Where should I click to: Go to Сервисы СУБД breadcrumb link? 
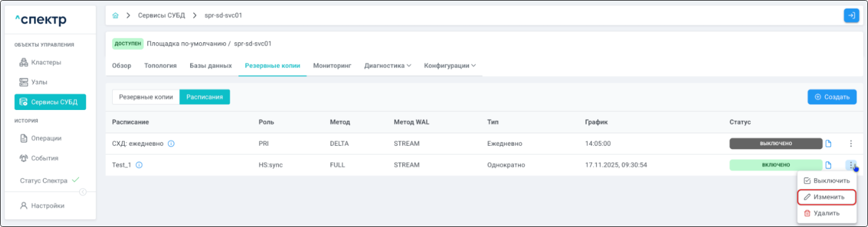click(161, 15)
